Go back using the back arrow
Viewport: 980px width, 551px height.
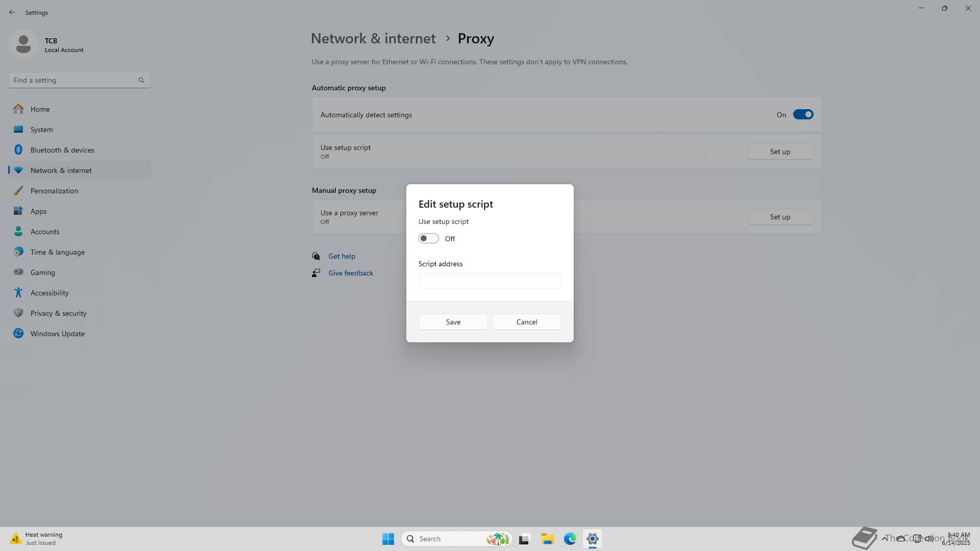pos(12,12)
